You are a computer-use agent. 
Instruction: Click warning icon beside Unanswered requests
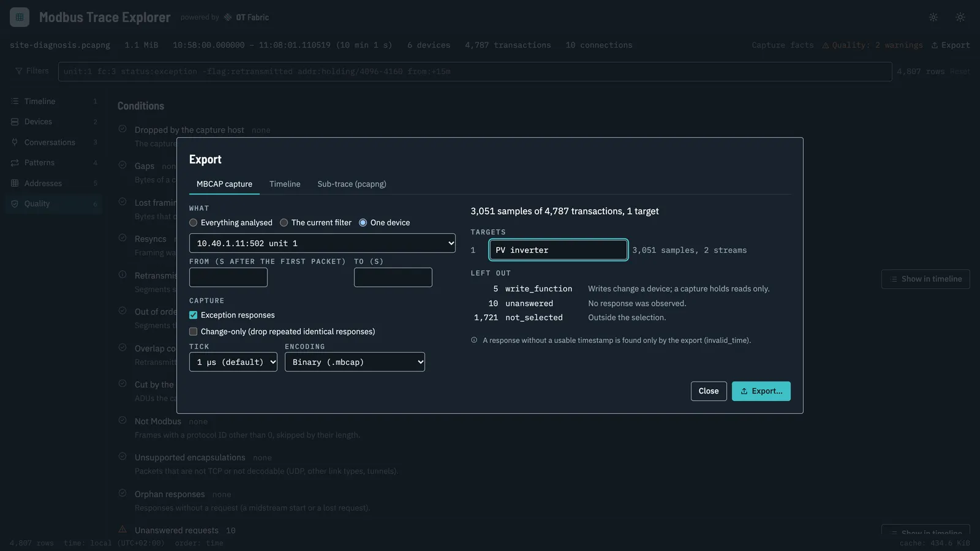123,529
